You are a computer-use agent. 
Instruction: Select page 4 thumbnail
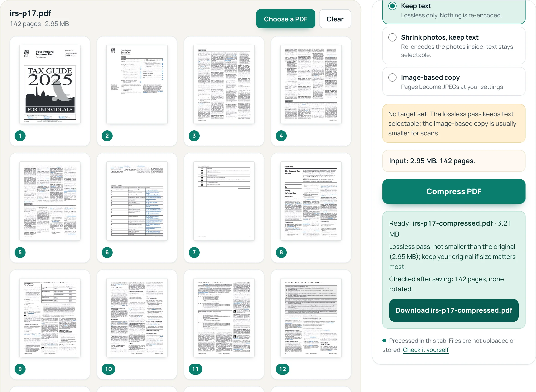click(311, 84)
